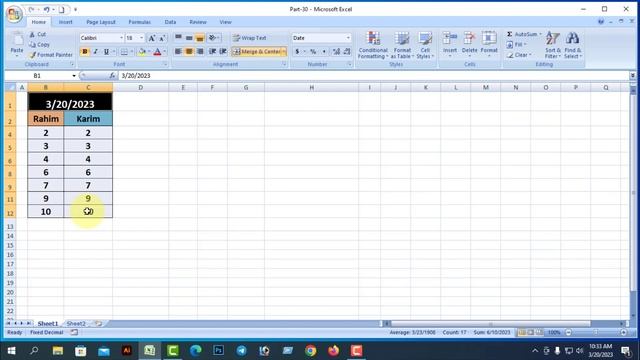Select the Karim header cell
The image size is (640, 360).
pyautogui.click(x=88, y=119)
